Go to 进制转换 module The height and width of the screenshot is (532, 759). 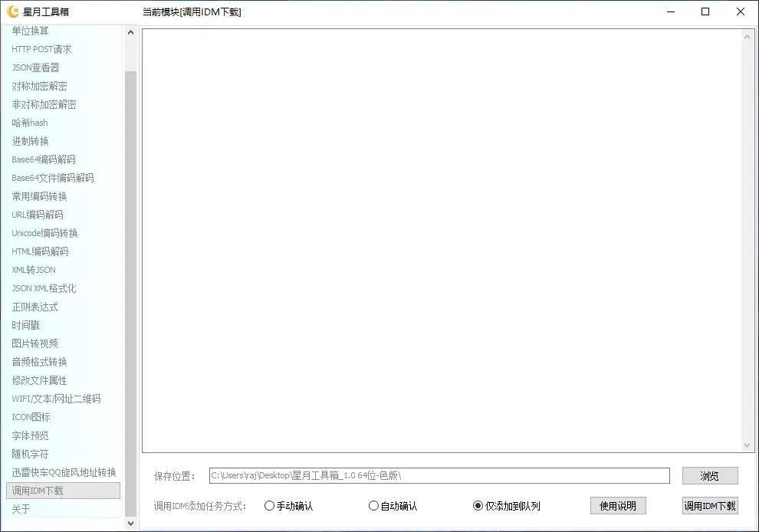tap(30, 141)
